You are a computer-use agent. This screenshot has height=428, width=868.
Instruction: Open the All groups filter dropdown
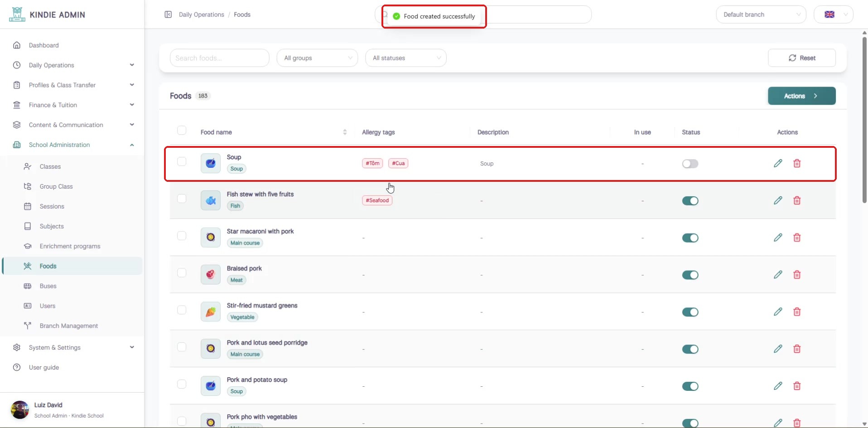(318, 58)
